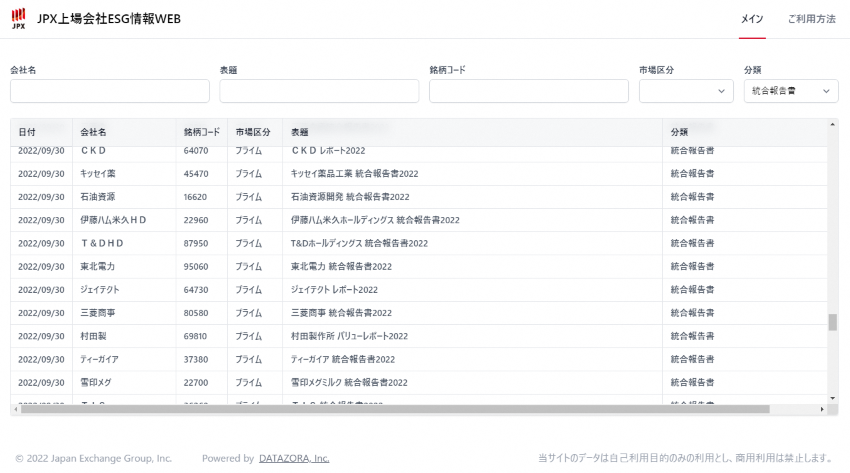Screen dimensions: 850x473
Task: Click the scroll left arrow at table bottom
Action: tap(15, 409)
